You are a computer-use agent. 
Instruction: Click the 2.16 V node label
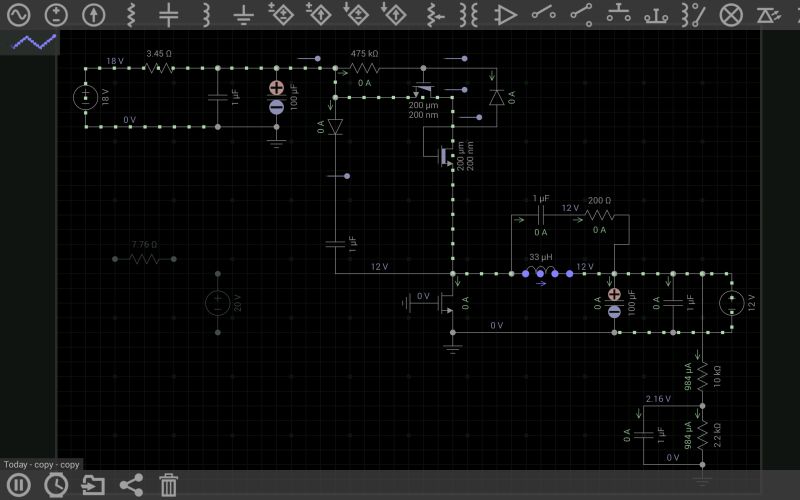point(658,399)
